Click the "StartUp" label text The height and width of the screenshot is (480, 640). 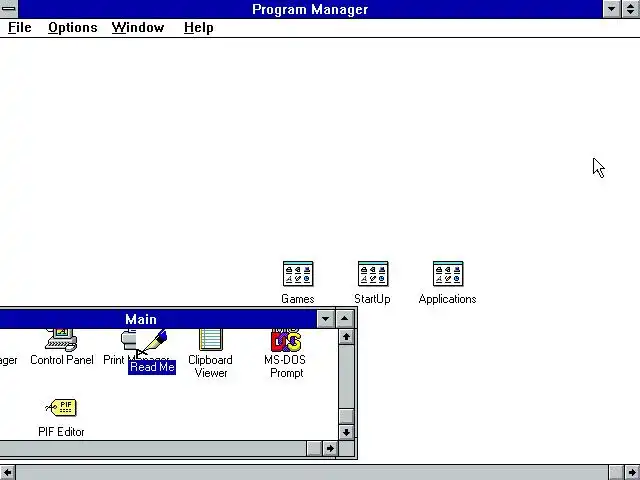(372, 299)
